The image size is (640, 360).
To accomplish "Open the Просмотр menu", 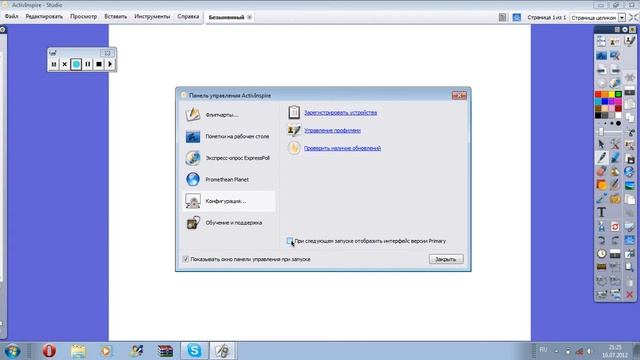I will point(83,17).
